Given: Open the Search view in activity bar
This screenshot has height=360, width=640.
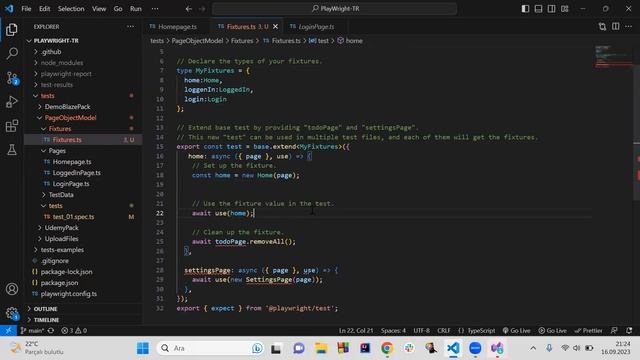Looking at the screenshot, I should pyautogui.click(x=12, y=53).
